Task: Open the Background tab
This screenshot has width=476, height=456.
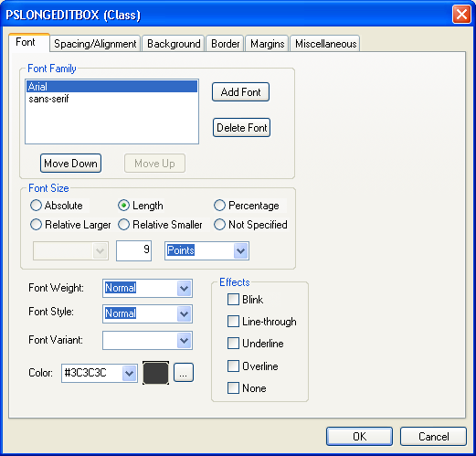Action: tap(174, 44)
